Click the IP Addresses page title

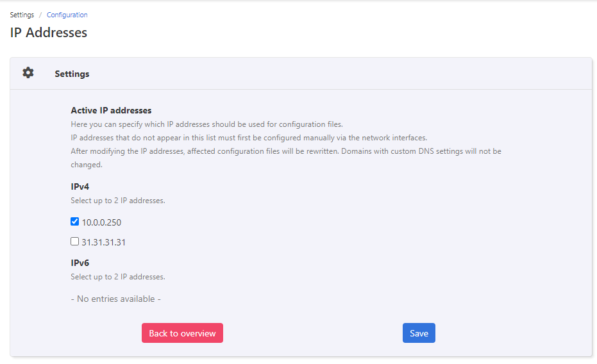(49, 32)
